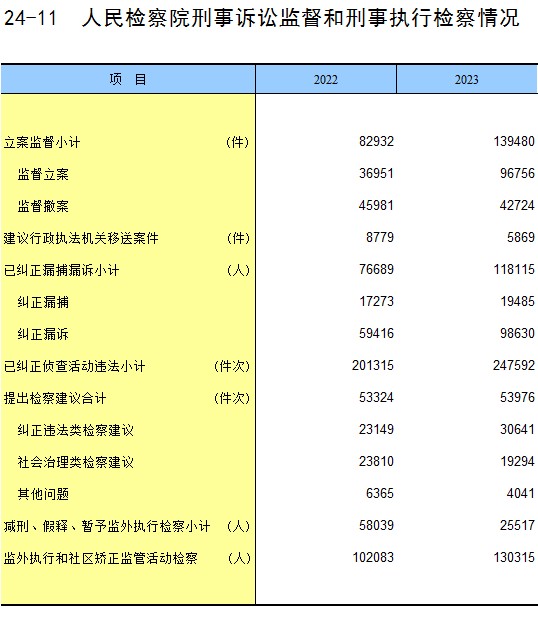Select the 2023 value 139480
The width and height of the screenshot is (538, 638).
(514, 142)
